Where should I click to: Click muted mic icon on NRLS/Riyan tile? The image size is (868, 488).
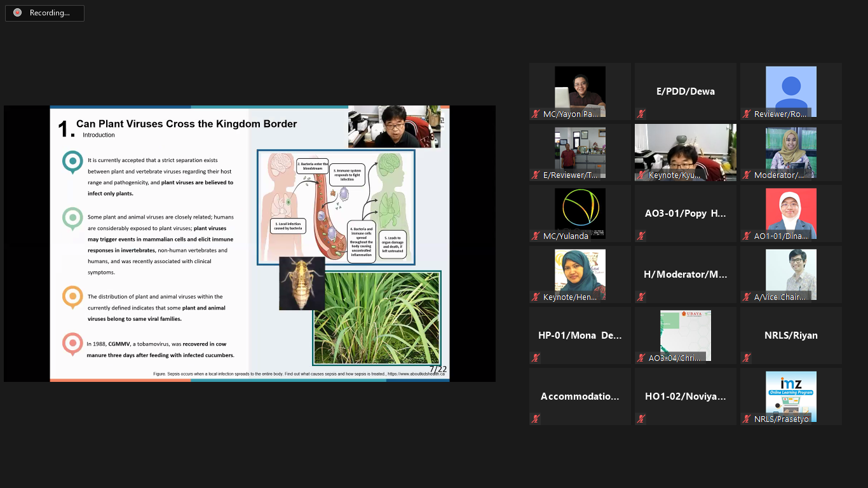tap(747, 358)
